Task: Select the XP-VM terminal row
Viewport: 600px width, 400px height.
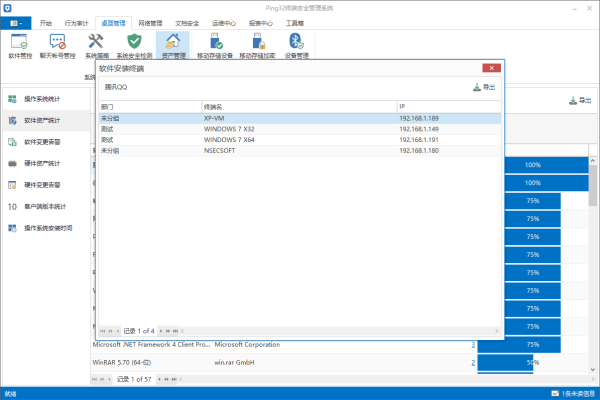Action: tap(300, 119)
